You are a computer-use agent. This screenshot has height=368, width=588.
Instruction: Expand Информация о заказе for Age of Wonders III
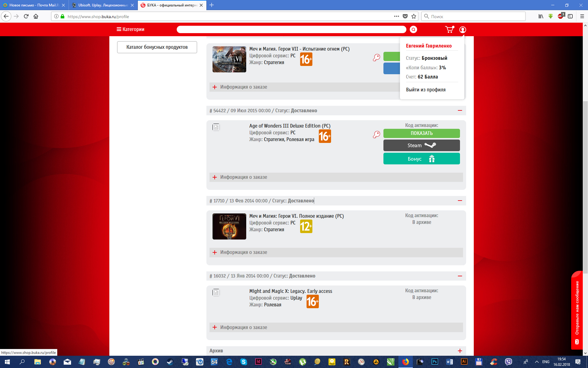pyautogui.click(x=336, y=177)
